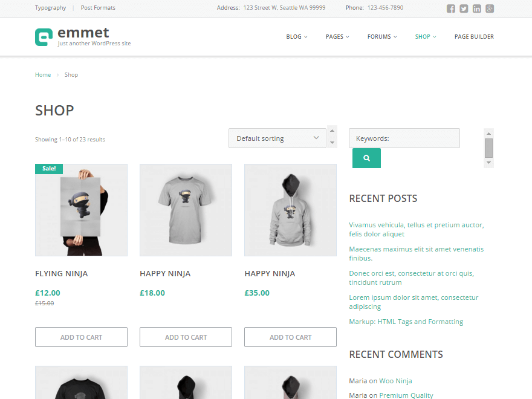Click the Home breadcrumb link

[43, 75]
